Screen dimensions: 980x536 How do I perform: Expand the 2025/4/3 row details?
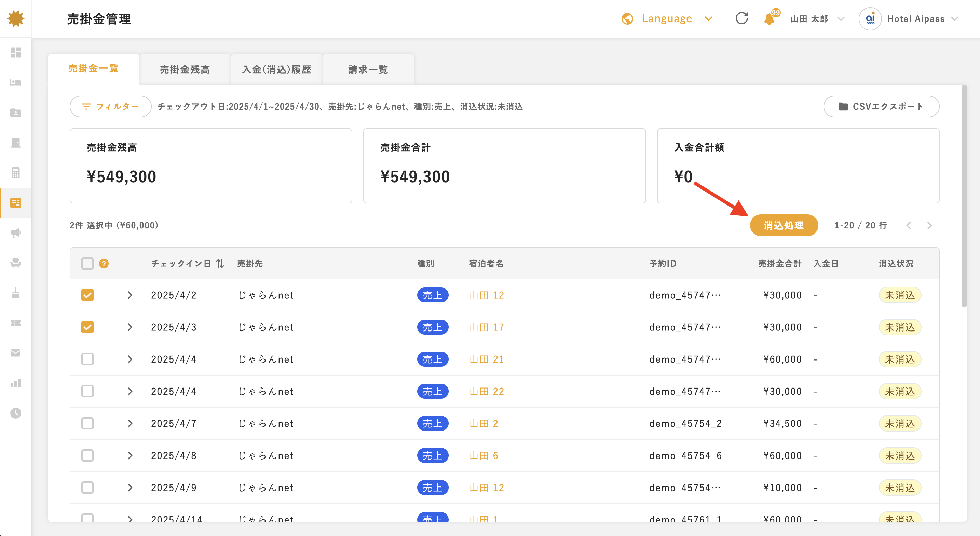[x=130, y=327]
